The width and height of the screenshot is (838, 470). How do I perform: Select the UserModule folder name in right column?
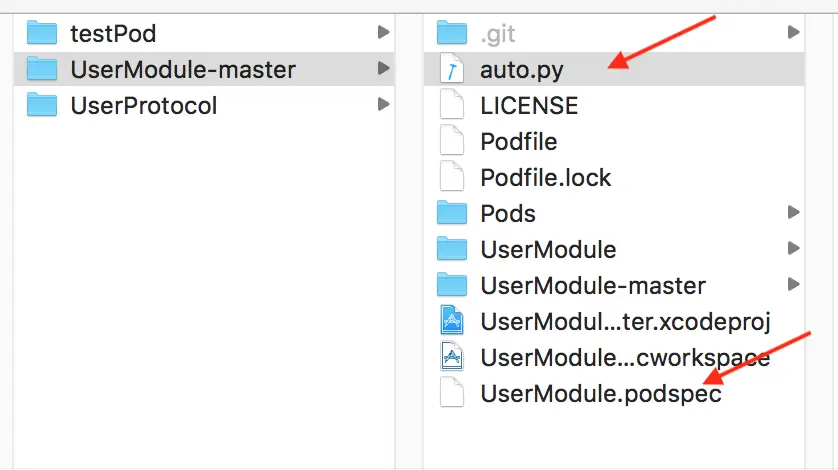[548, 249]
